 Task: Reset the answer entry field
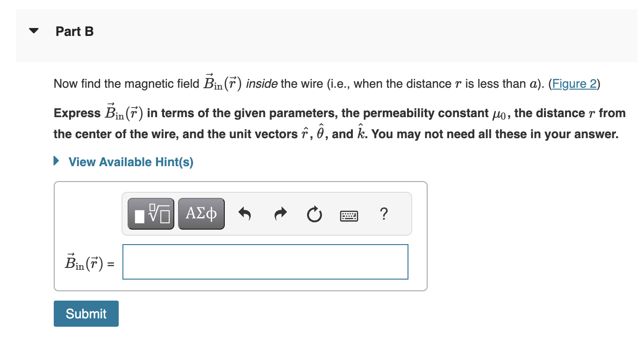[314, 214]
